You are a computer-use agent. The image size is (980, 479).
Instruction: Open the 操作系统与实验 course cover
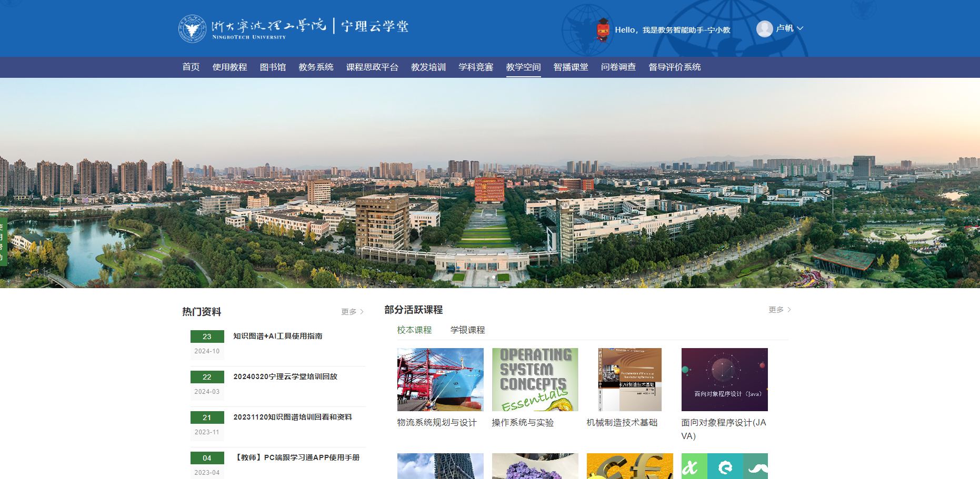point(535,380)
